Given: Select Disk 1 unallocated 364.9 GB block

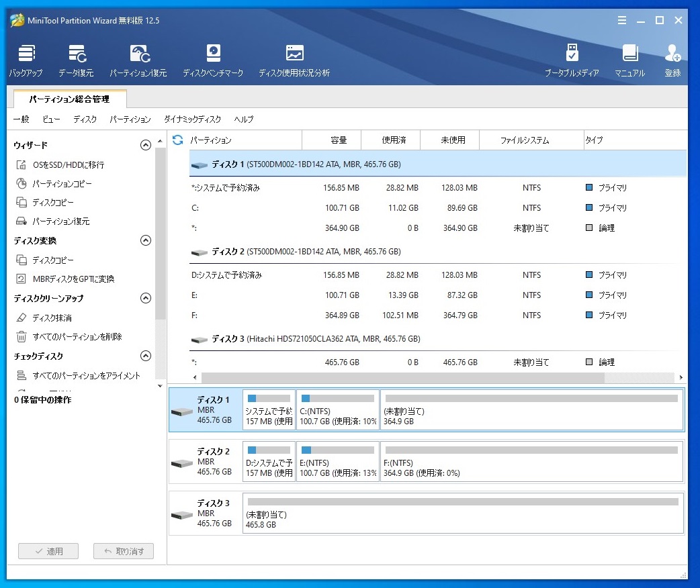Looking at the screenshot, I should [531, 409].
